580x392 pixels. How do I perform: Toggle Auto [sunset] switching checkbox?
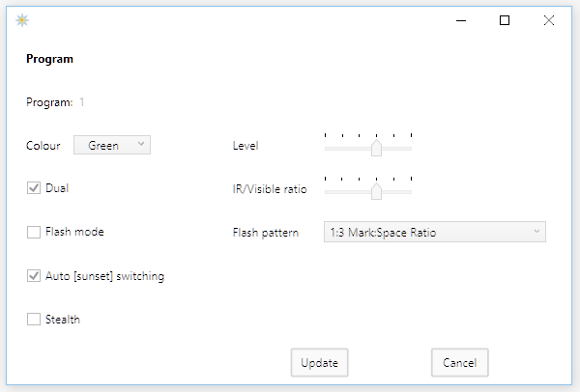tap(34, 275)
